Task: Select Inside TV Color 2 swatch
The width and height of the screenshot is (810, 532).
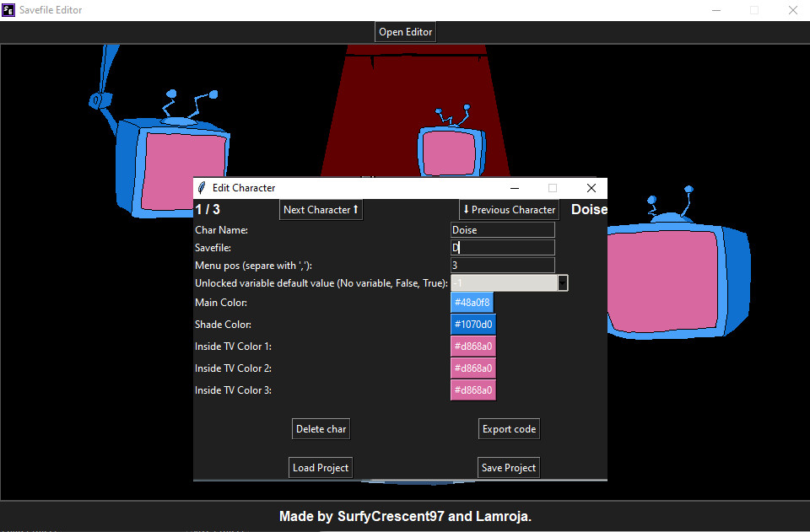Action: [472, 368]
